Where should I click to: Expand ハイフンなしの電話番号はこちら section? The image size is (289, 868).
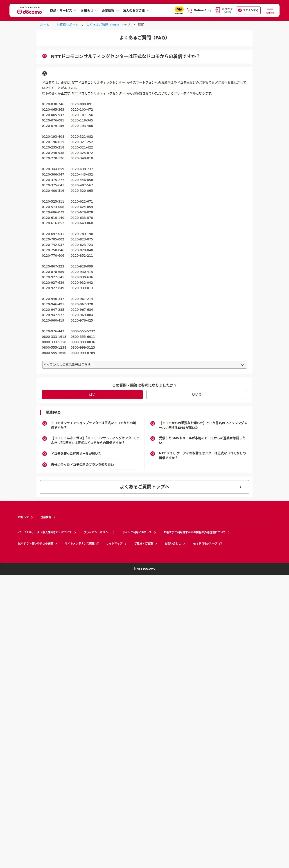144,365
